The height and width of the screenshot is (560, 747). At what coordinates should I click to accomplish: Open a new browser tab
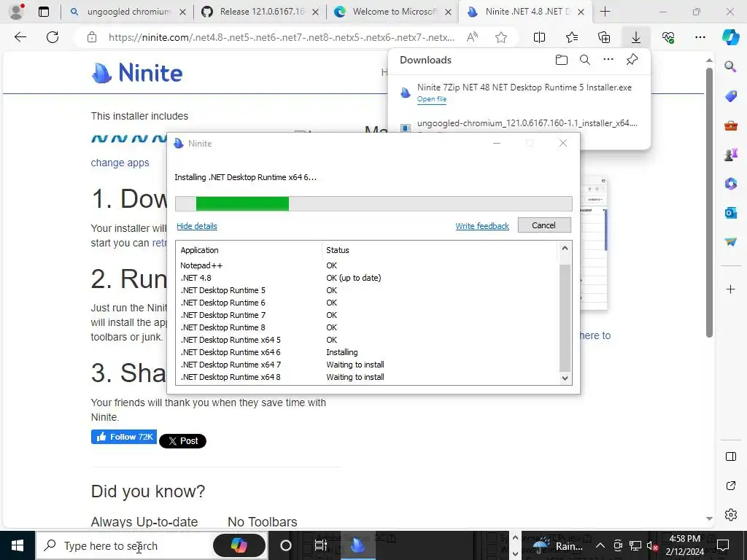click(605, 12)
